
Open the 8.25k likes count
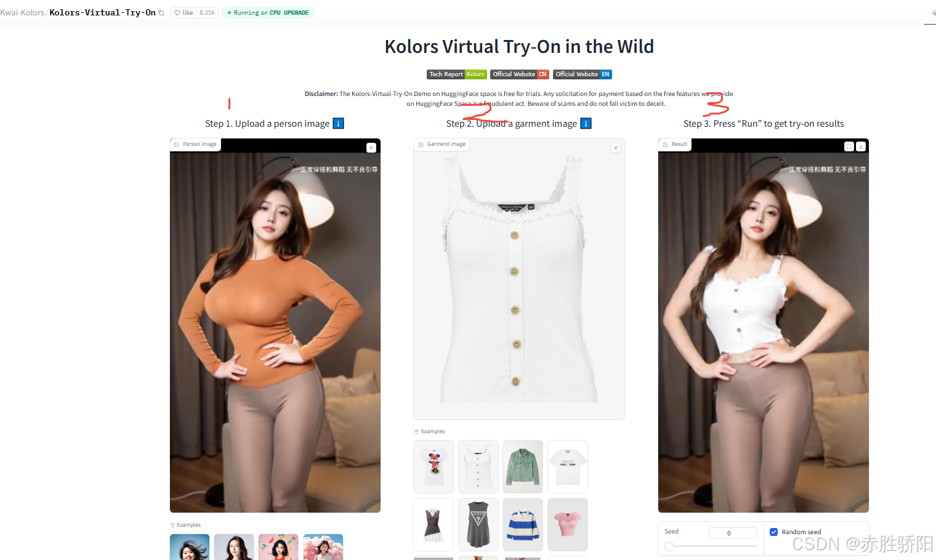(207, 12)
